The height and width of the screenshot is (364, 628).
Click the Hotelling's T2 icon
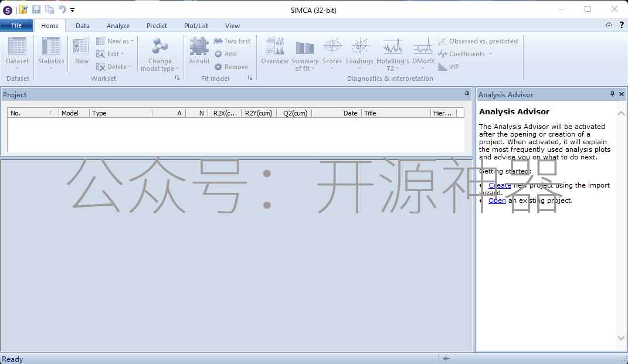(392, 46)
